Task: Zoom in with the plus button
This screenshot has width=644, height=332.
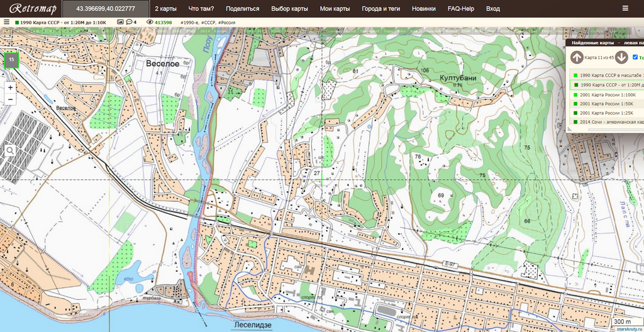Action: (10, 87)
